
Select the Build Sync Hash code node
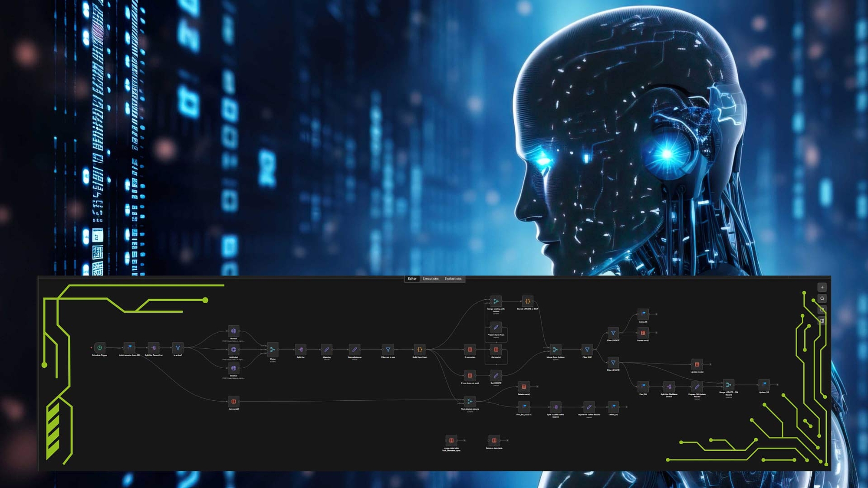[x=419, y=350]
